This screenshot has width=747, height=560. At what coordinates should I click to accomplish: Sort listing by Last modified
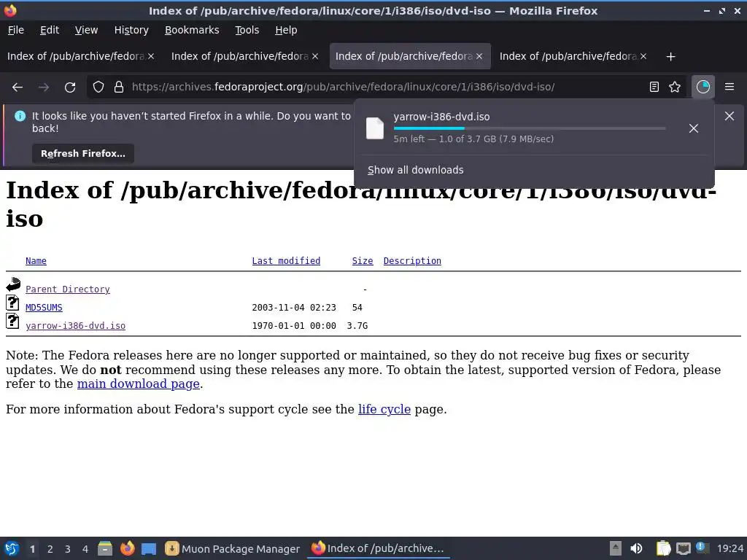286,261
